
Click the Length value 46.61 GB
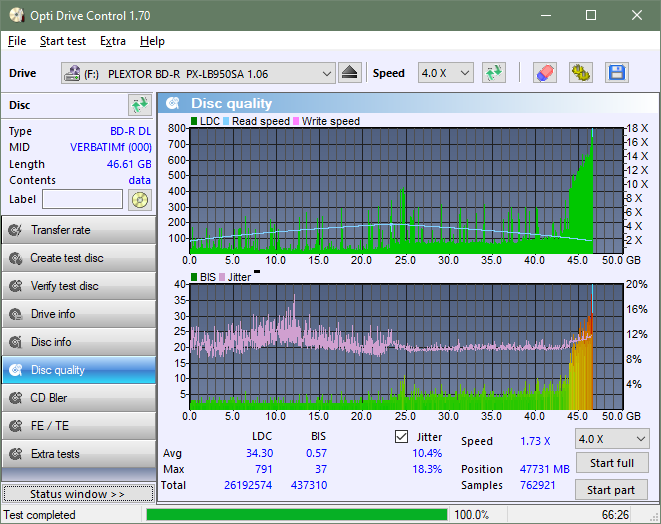coord(129,164)
